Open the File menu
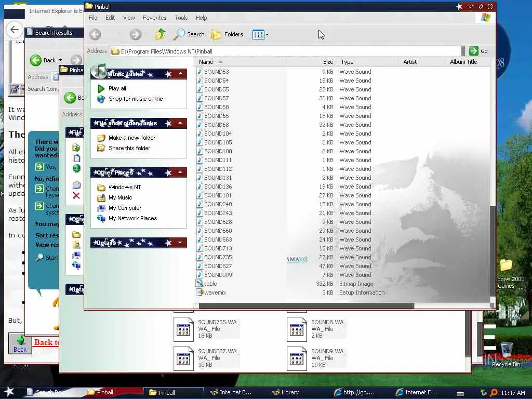Screen dimensions: 532x399 click(x=93, y=18)
